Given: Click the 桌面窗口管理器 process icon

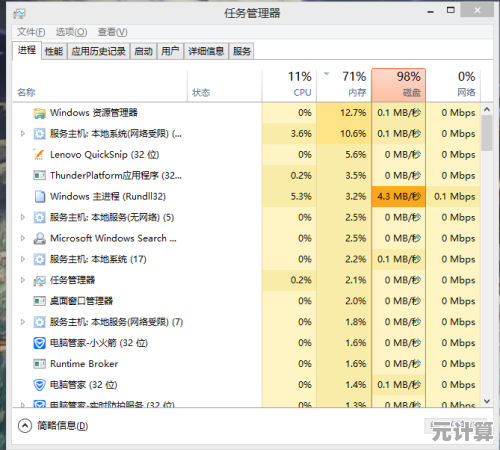Looking at the screenshot, I should tap(39, 301).
